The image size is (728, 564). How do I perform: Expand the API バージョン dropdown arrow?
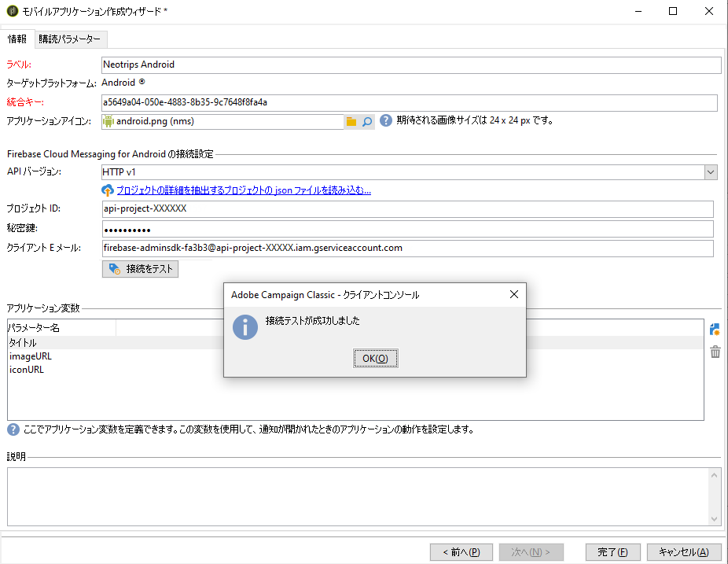coord(711,172)
